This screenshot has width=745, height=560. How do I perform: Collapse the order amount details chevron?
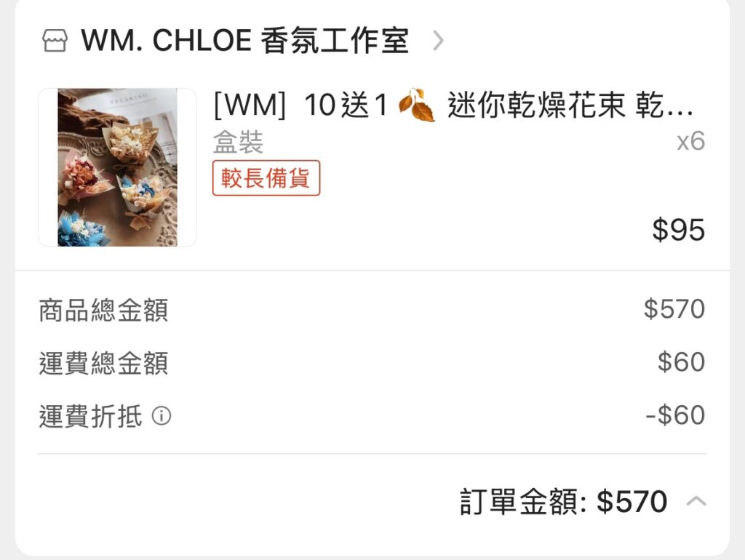[696, 501]
